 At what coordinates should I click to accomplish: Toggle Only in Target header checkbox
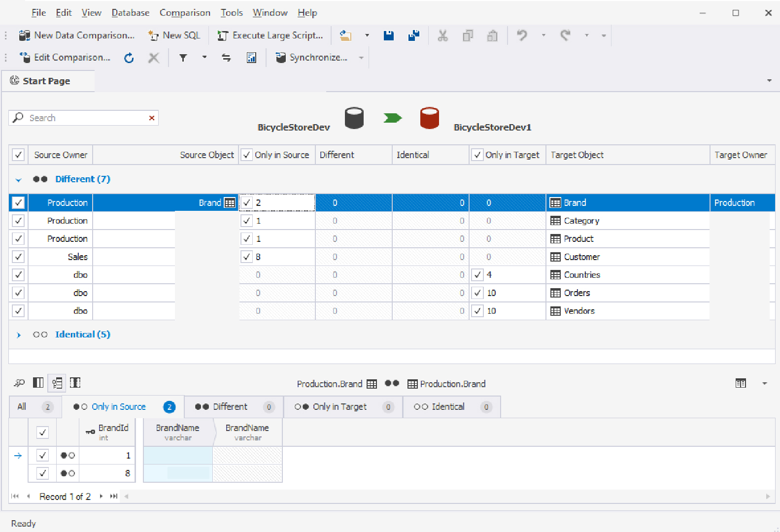pos(477,155)
